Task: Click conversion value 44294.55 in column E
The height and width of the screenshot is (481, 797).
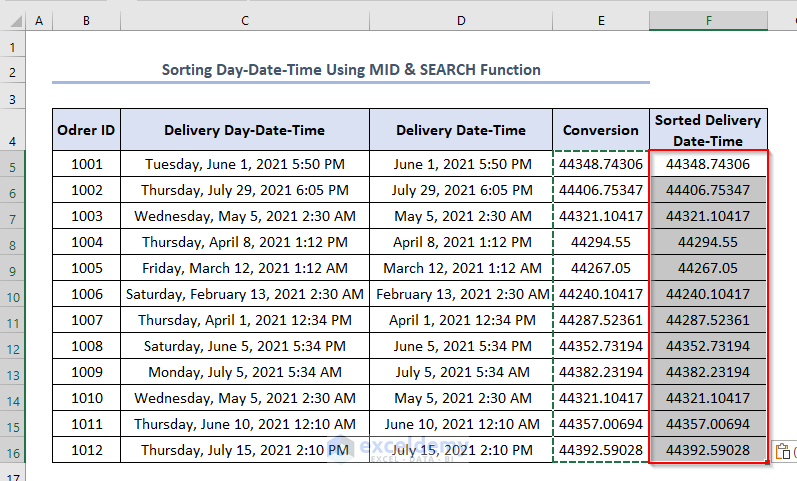Action: 600,242
